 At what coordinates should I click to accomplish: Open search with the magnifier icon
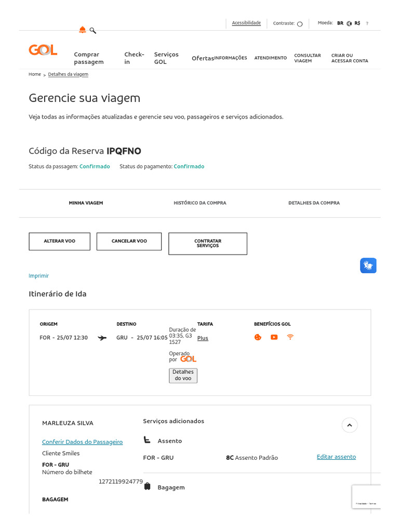pos(93,31)
